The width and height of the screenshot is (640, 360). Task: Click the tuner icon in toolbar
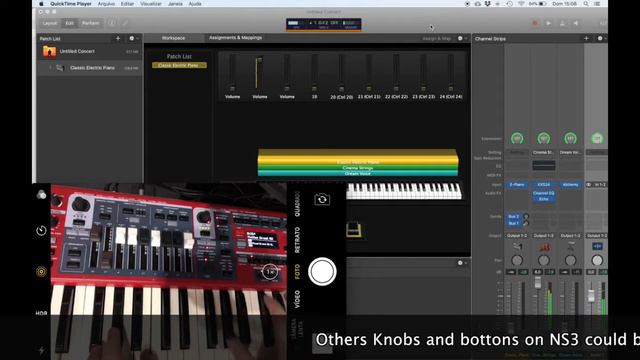(x=562, y=23)
